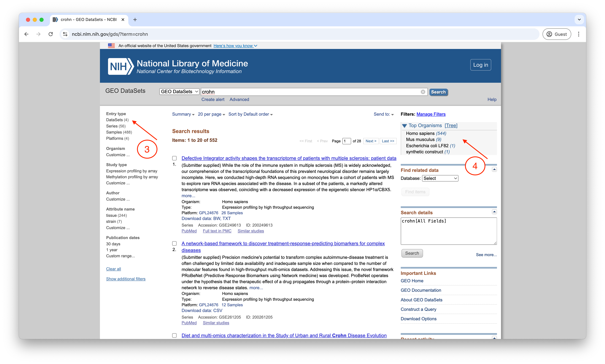The width and height of the screenshot is (605, 364).
Task: Go to Next results page
Action: pos(371,141)
